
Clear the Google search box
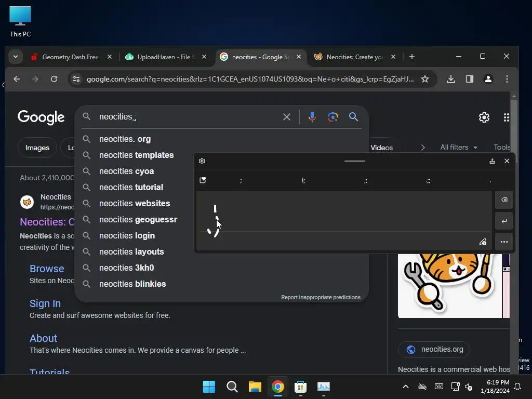point(287,117)
